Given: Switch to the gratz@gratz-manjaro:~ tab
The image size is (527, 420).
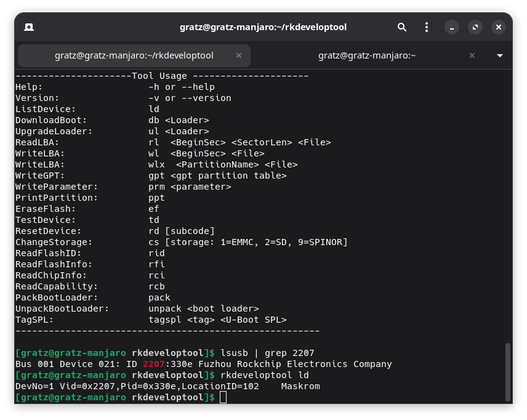Looking at the screenshot, I should point(367,55).
